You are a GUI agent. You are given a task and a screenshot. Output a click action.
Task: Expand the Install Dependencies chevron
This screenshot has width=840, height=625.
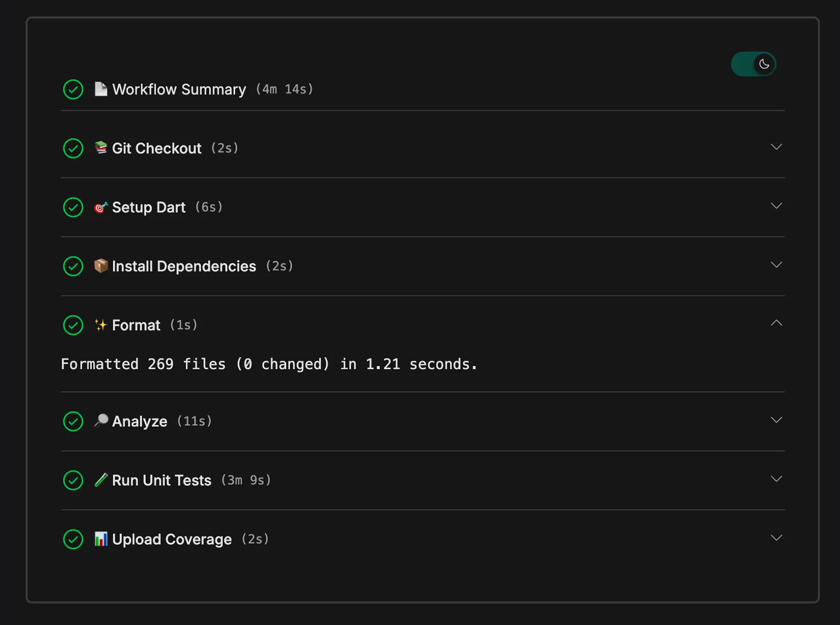tap(776, 265)
